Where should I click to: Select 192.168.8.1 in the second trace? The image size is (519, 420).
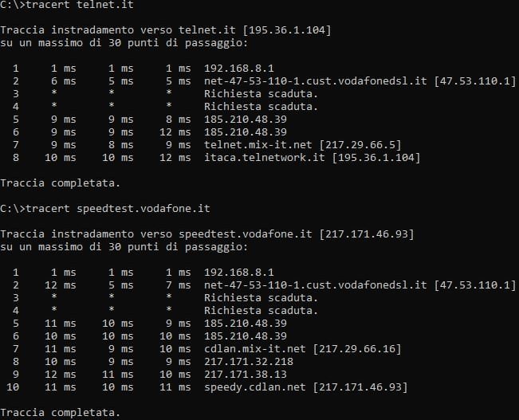[236, 273]
